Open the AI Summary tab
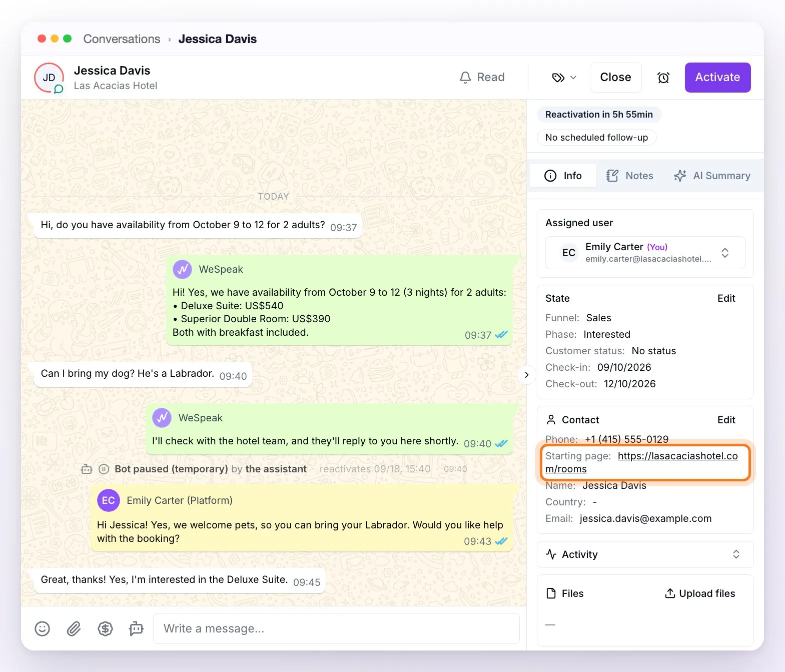This screenshot has height=672, width=785. point(712,176)
